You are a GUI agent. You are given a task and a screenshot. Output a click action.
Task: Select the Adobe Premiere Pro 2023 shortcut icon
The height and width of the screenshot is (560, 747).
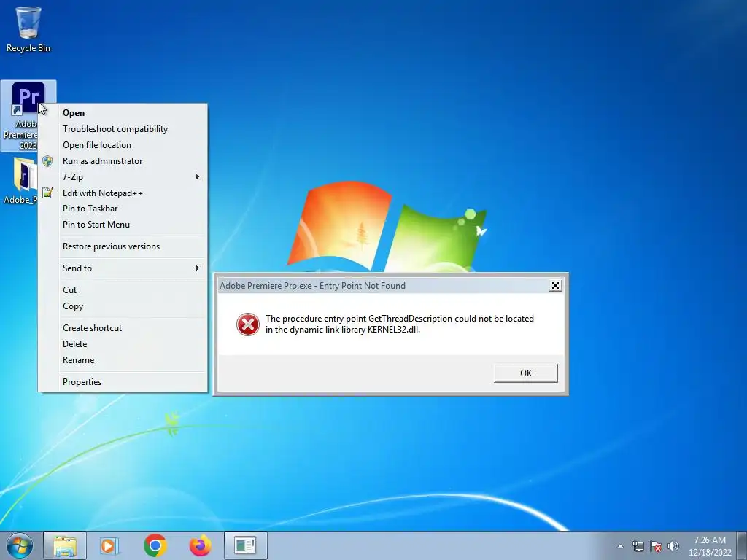28,115
